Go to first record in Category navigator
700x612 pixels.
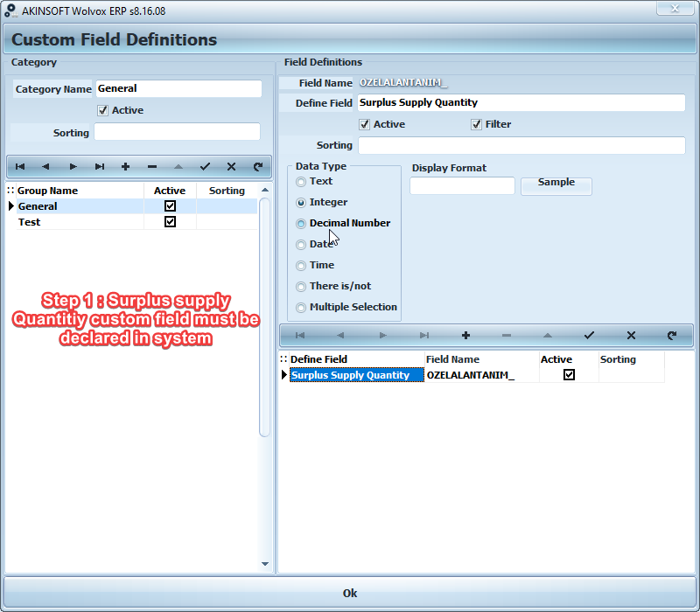click(20, 167)
